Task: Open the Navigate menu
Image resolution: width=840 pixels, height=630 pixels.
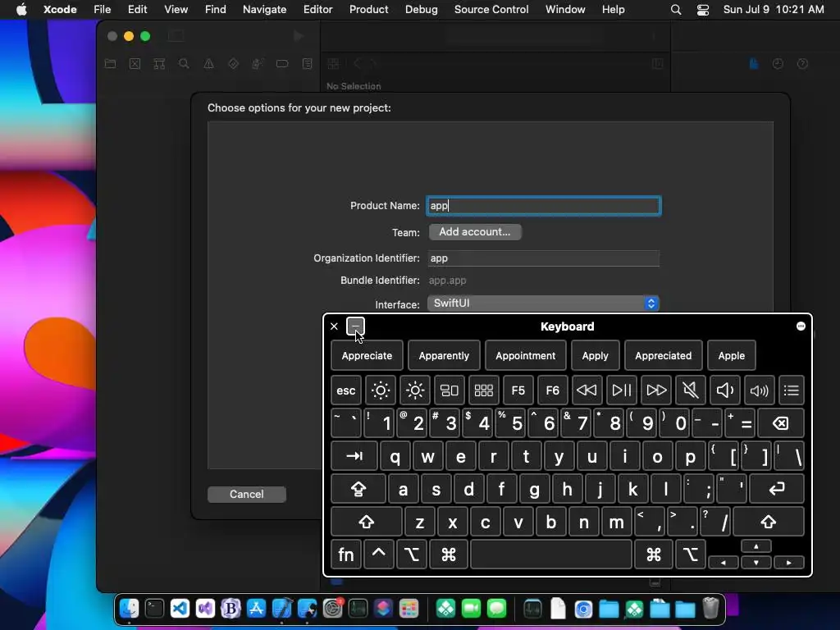Action: coord(265,10)
